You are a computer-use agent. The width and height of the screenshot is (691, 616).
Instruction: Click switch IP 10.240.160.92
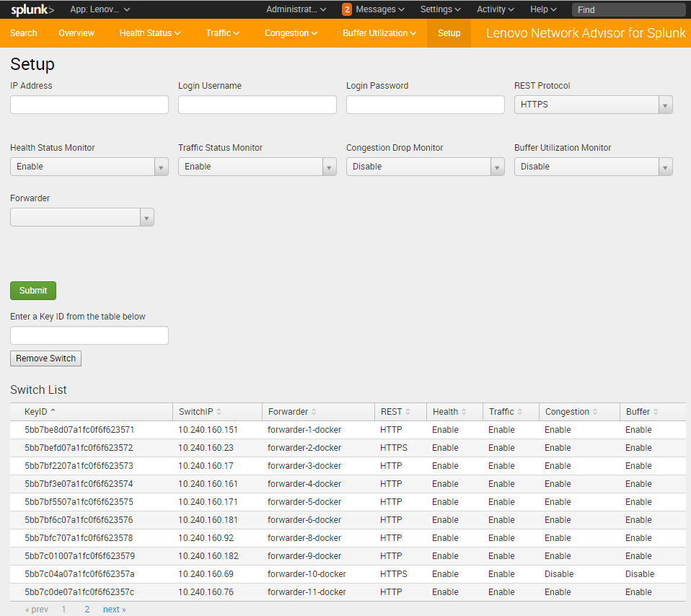(206, 538)
